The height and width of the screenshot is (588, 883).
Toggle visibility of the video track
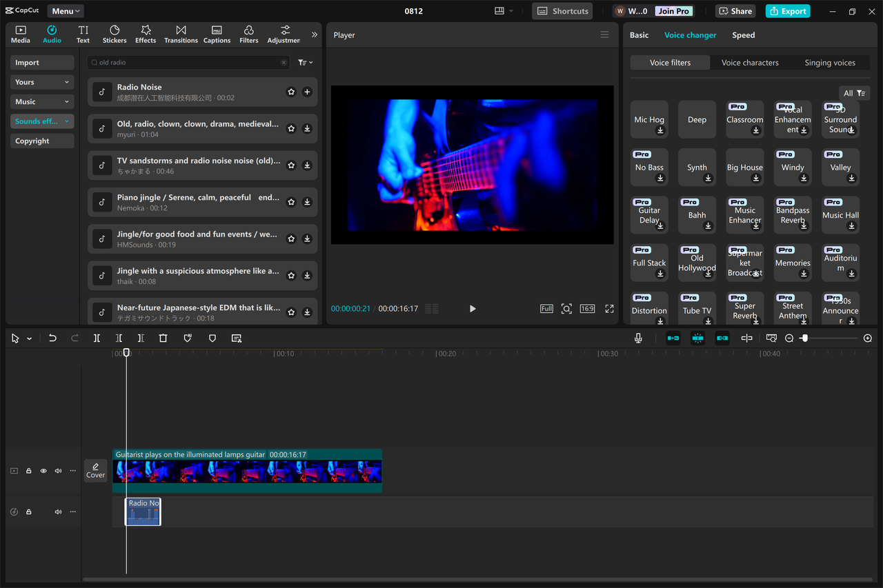pos(43,470)
